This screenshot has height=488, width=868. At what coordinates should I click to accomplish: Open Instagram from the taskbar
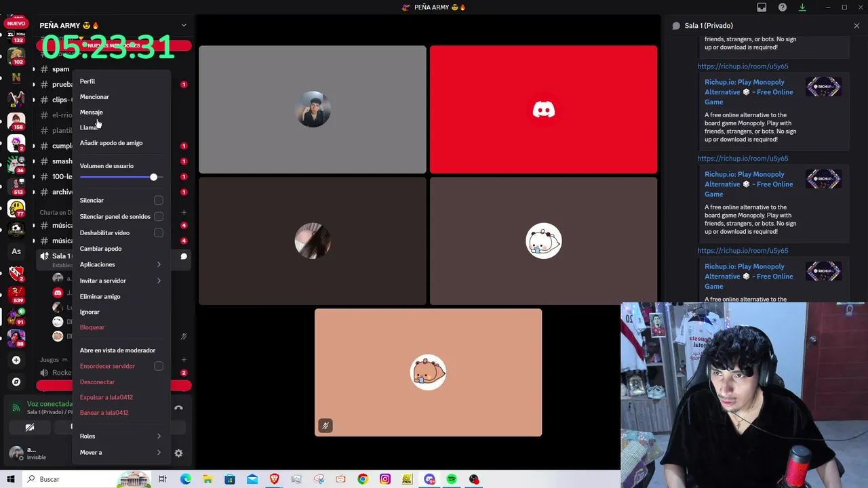click(385, 479)
